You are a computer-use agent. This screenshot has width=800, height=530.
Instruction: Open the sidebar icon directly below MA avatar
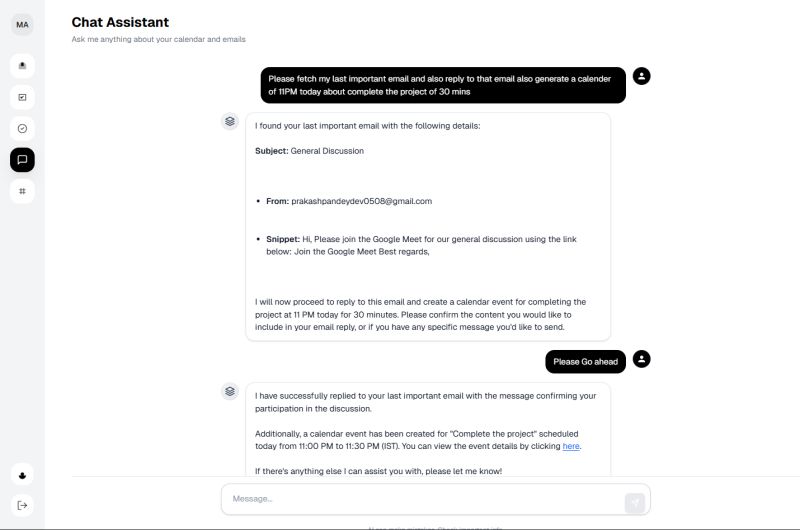tap(22, 66)
